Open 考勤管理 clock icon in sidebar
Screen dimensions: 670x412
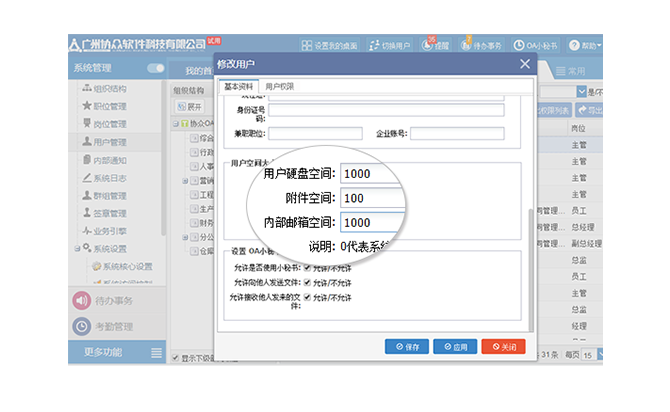tap(81, 326)
